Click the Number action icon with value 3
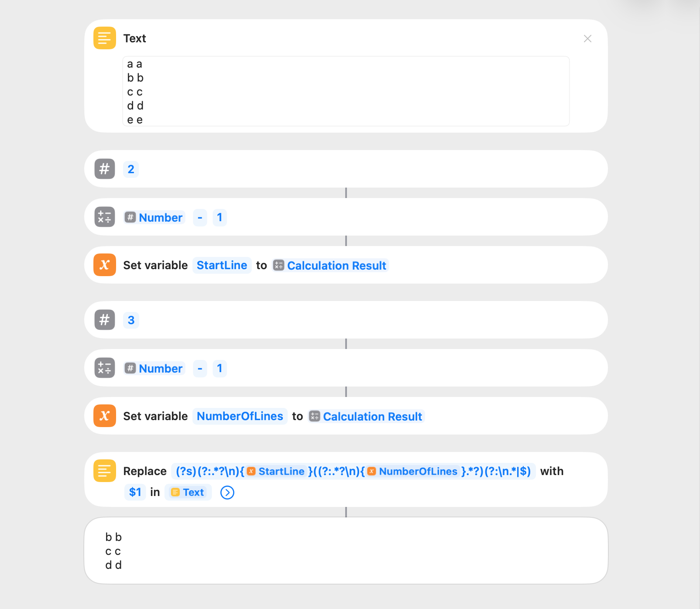Viewport: 700px width, 609px height. (x=105, y=320)
